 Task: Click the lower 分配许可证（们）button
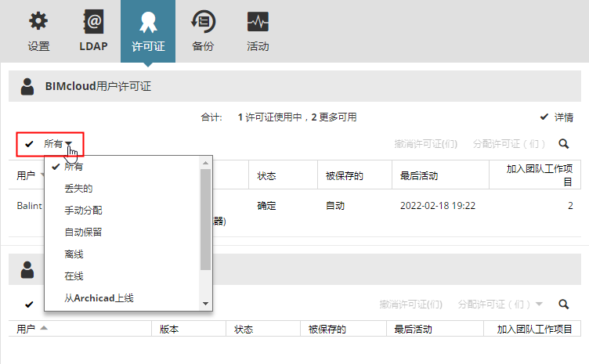coord(494,304)
